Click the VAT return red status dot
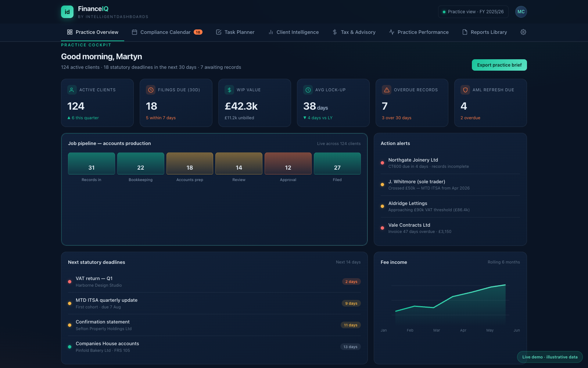The height and width of the screenshot is (368, 588). (69, 282)
